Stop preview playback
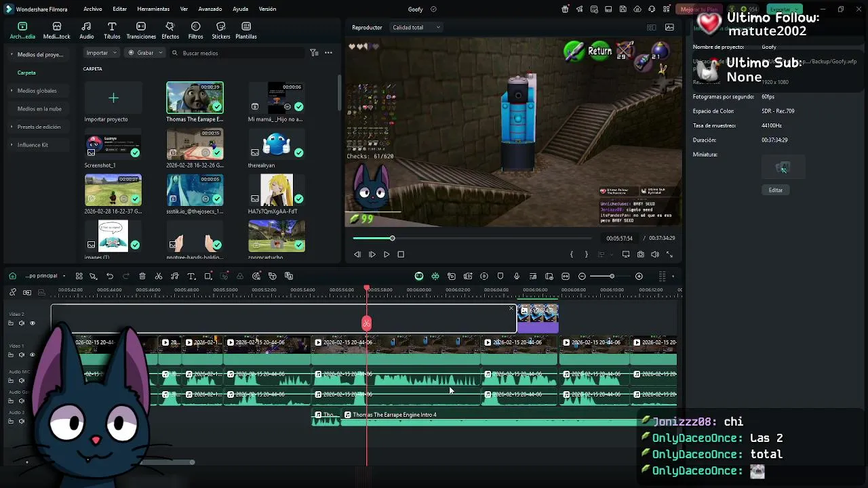Screen dimensions: 868x488 401,255
